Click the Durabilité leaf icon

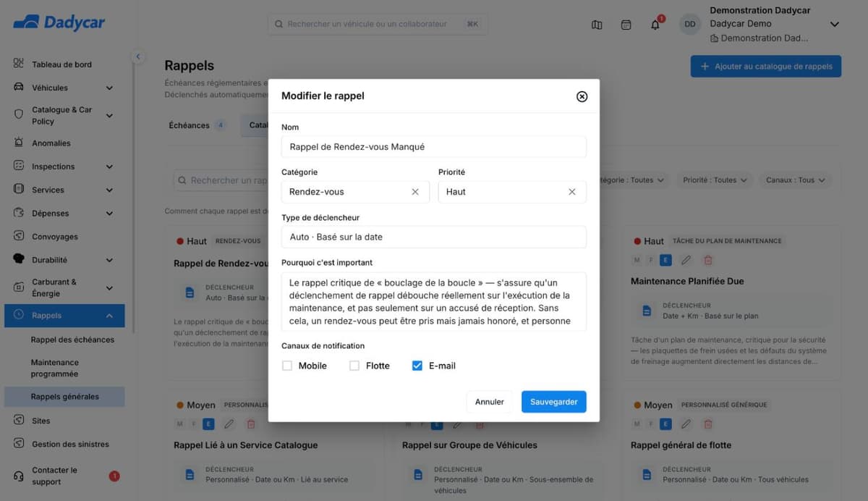click(x=19, y=259)
